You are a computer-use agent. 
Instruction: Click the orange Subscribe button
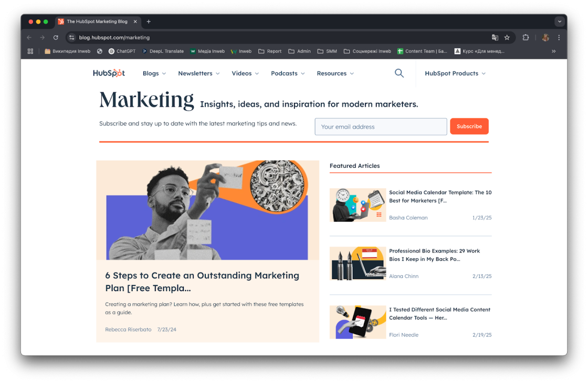pyautogui.click(x=469, y=126)
